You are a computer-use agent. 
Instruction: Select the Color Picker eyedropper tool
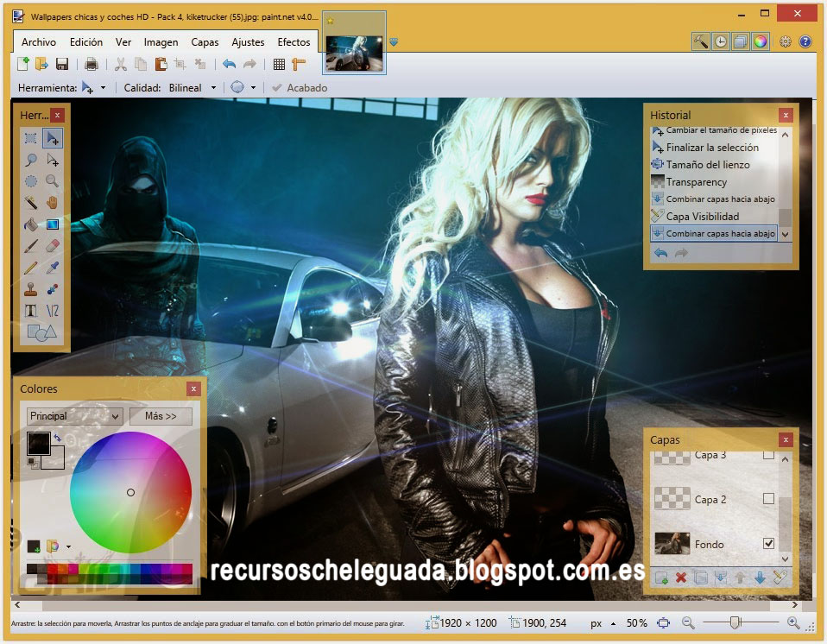tap(52, 268)
